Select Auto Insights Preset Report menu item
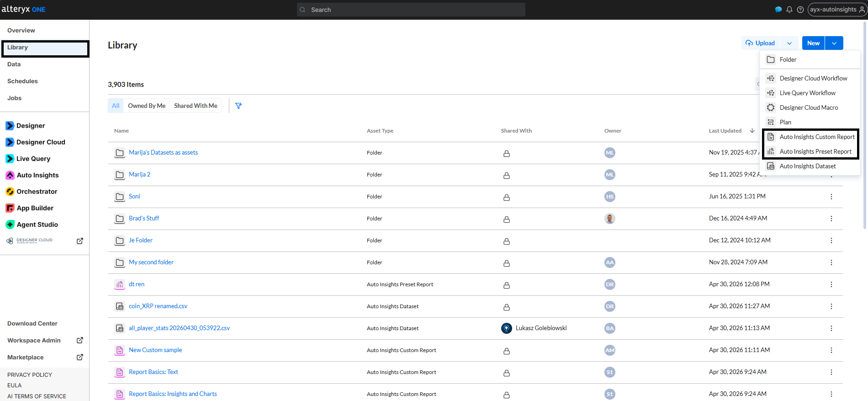Viewport: 868px width, 401px height. [x=810, y=151]
